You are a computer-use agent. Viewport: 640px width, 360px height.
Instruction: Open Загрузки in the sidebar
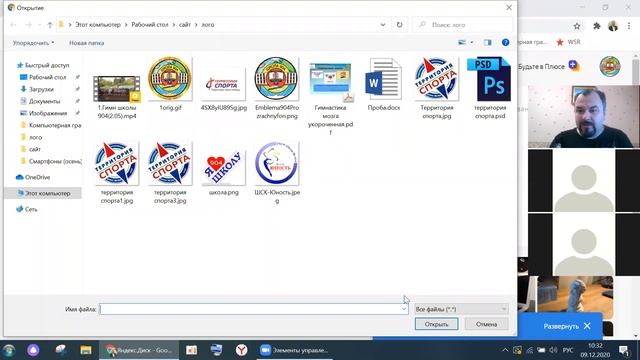click(37, 89)
